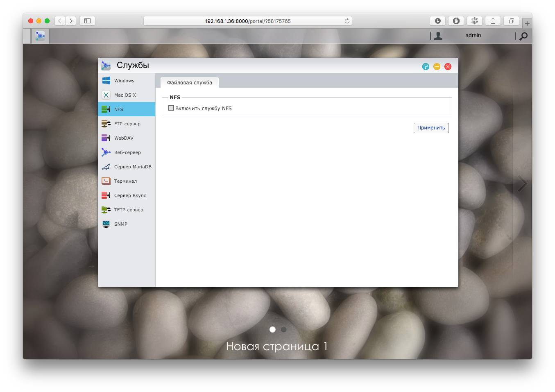Open FTP-сервер icon in the sidebar
Screen dimensions: 555x392
point(106,124)
